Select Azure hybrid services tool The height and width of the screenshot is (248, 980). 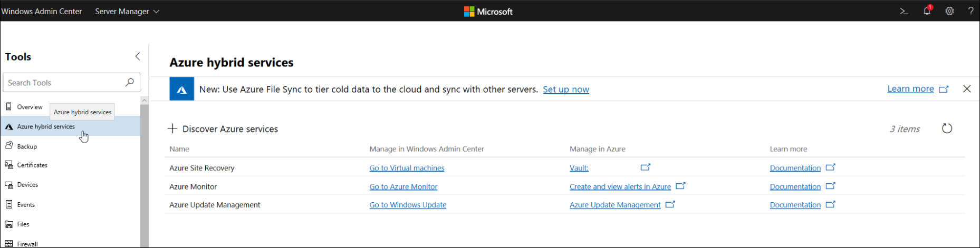70,126
